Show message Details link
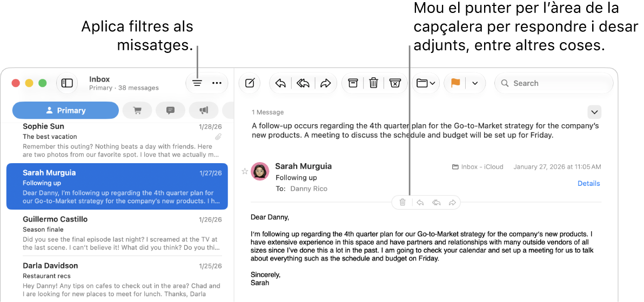The image size is (644, 302). (x=588, y=184)
